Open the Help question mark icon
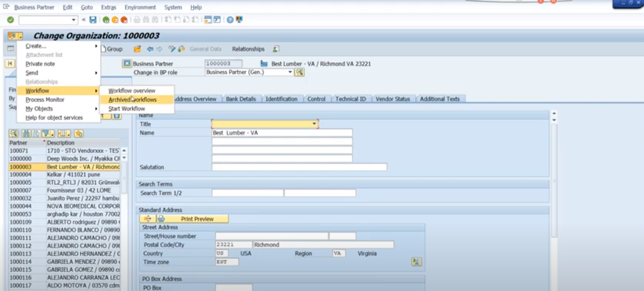 (230, 20)
